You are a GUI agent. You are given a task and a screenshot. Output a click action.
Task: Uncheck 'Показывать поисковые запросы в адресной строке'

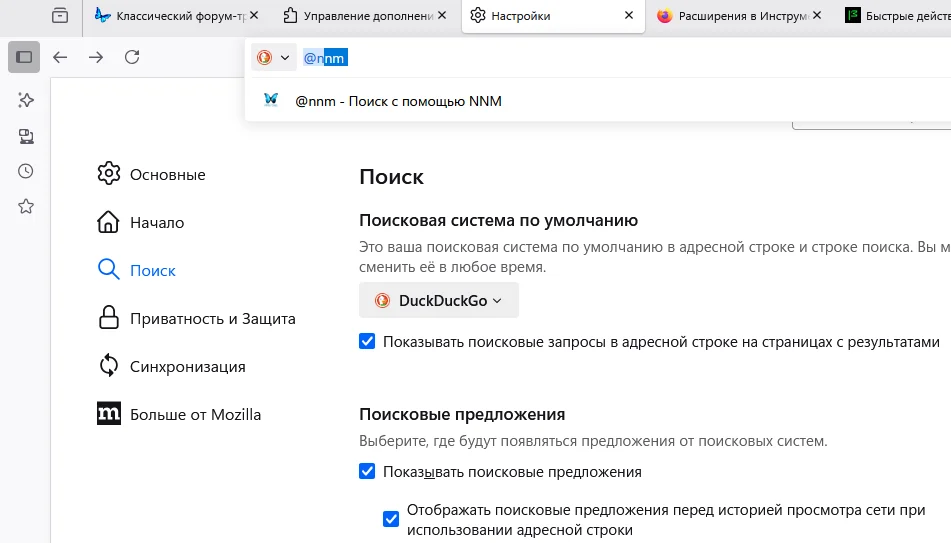click(x=367, y=342)
